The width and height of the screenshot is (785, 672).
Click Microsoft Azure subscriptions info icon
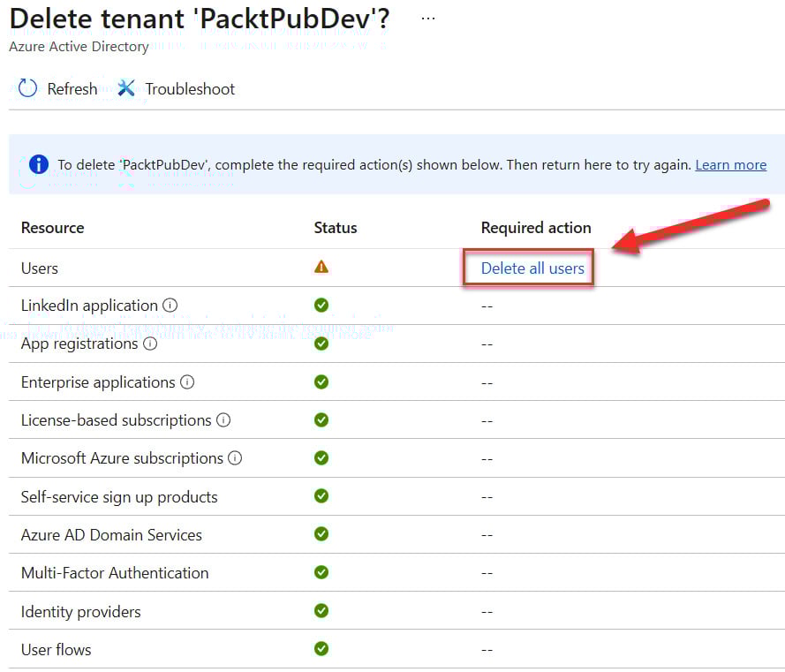[x=235, y=457]
